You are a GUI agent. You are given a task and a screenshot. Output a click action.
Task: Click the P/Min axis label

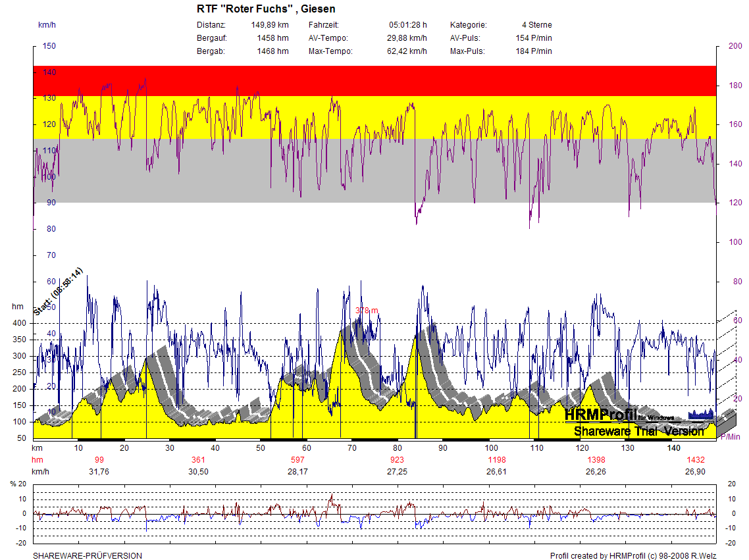[x=731, y=437]
